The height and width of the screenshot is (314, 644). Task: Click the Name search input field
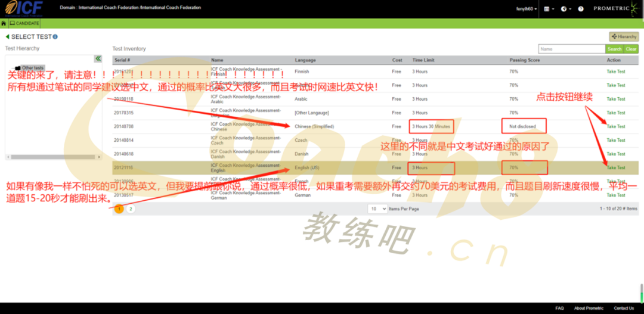click(x=571, y=49)
